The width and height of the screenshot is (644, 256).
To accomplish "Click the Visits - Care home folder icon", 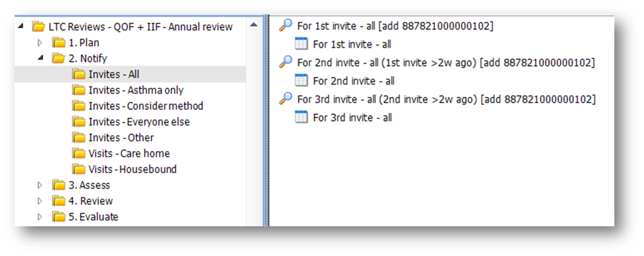I will coord(79,153).
